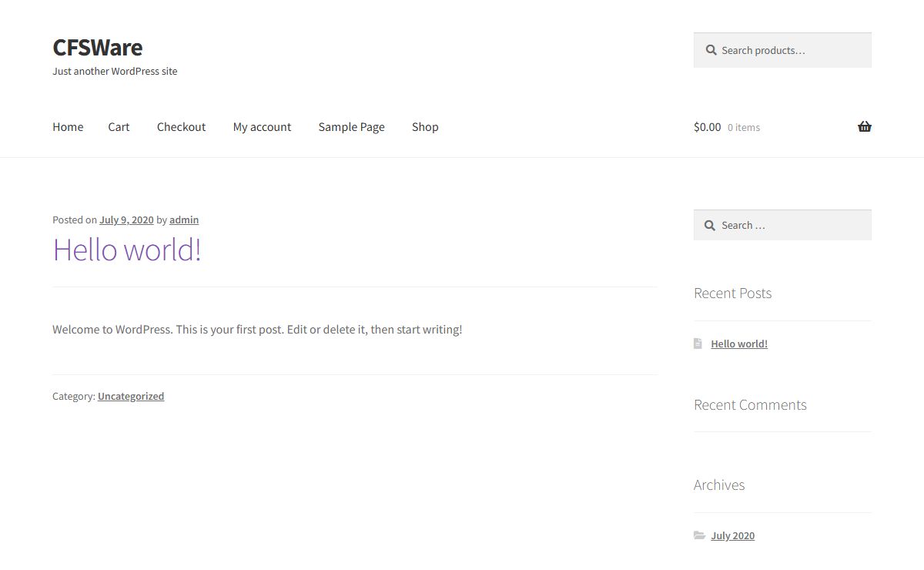Click the Just another WordPress site tagline
The image size is (924, 570).
point(115,71)
